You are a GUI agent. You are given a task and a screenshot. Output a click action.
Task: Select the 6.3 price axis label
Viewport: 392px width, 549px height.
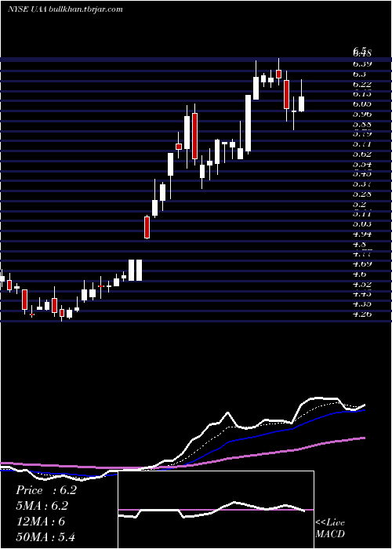tap(359, 74)
